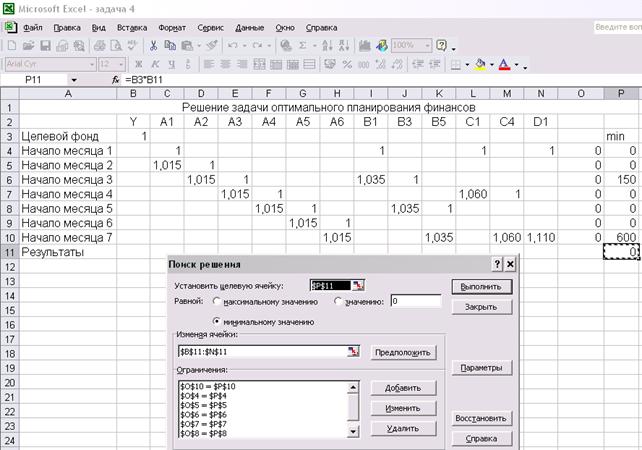Viewport: 642px width, 450px height.
Task: Open the Сервис menu
Action: pyautogui.click(x=211, y=28)
